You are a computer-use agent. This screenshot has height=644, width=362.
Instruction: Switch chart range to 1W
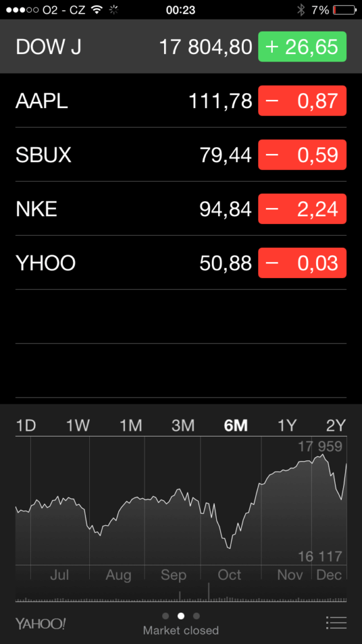tap(78, 426)
